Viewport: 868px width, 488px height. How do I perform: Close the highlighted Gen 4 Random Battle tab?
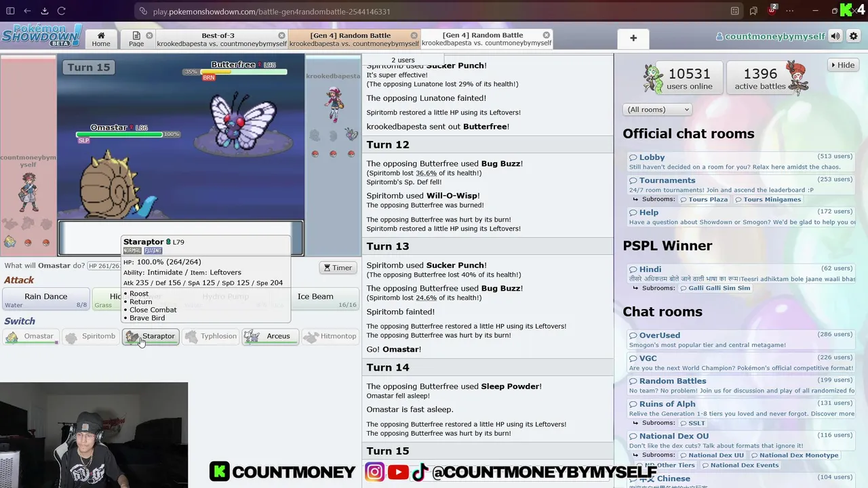coord(414,35)
